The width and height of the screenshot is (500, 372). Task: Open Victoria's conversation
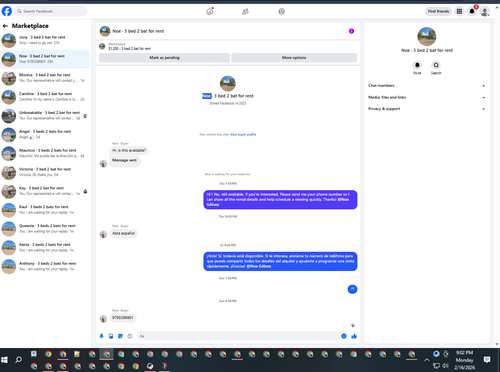(x=45, y=172)
